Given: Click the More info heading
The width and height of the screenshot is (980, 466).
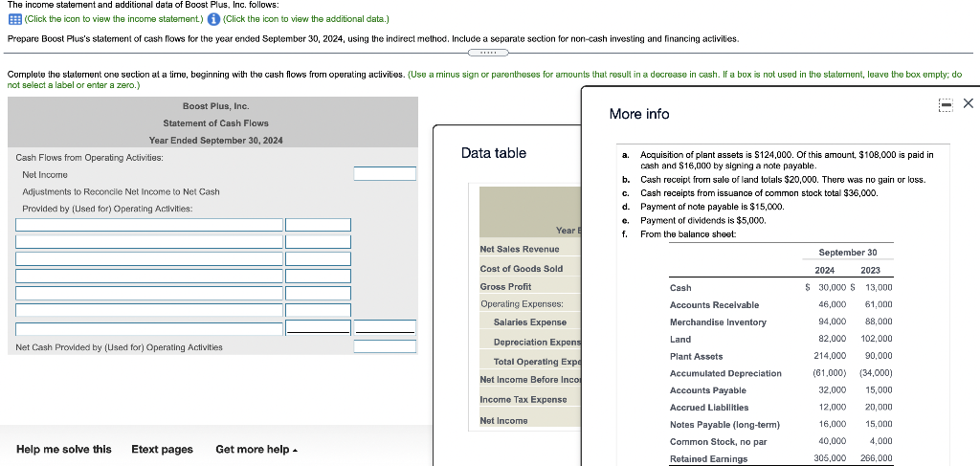Looking at the screenshot, I should coord(638,114).
